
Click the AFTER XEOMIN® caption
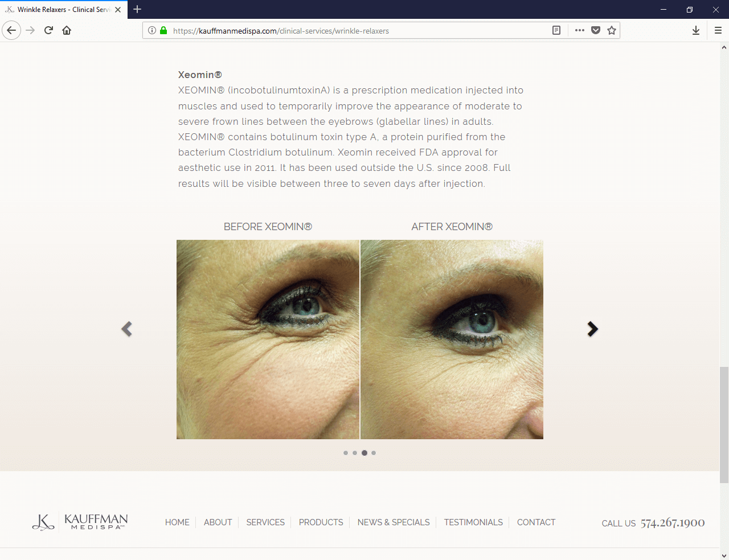(452, 227)
